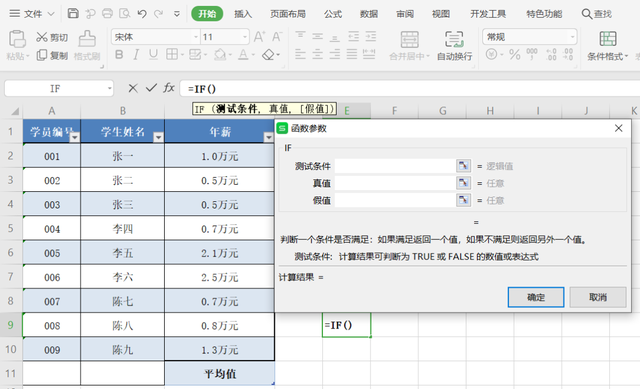Click the Undo arrow icon
640x389 pixels.
[142, 14]
